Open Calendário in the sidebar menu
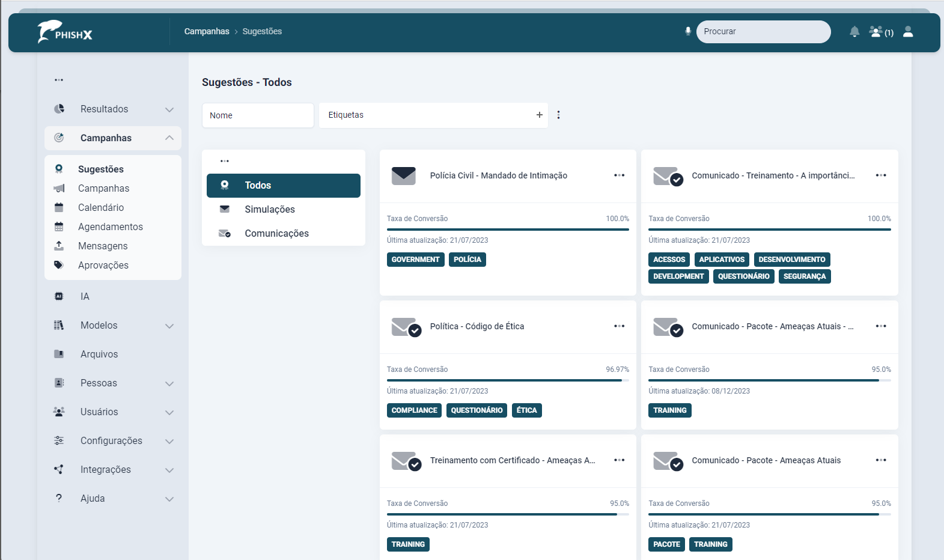This screenshot has width=944, height=560. [101, 207]
